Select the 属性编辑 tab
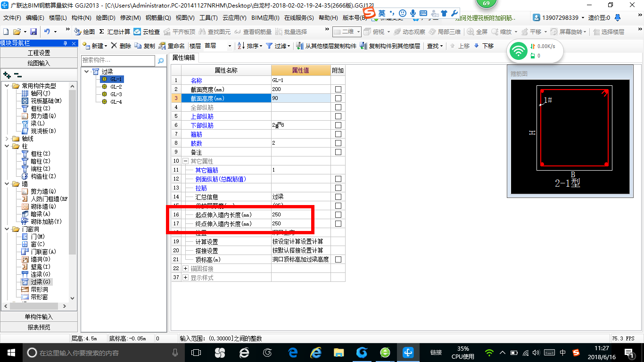This screenshot has height=362, width=644. click(x=183, y=58)
